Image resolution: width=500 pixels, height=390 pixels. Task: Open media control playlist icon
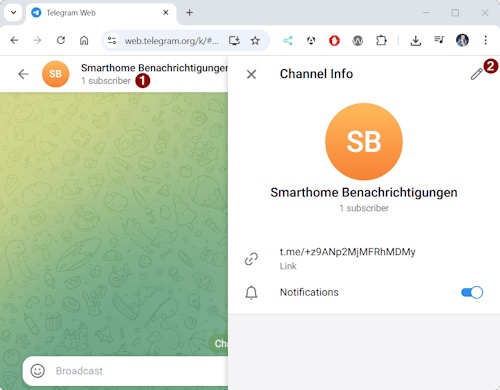tap(439, 40)
